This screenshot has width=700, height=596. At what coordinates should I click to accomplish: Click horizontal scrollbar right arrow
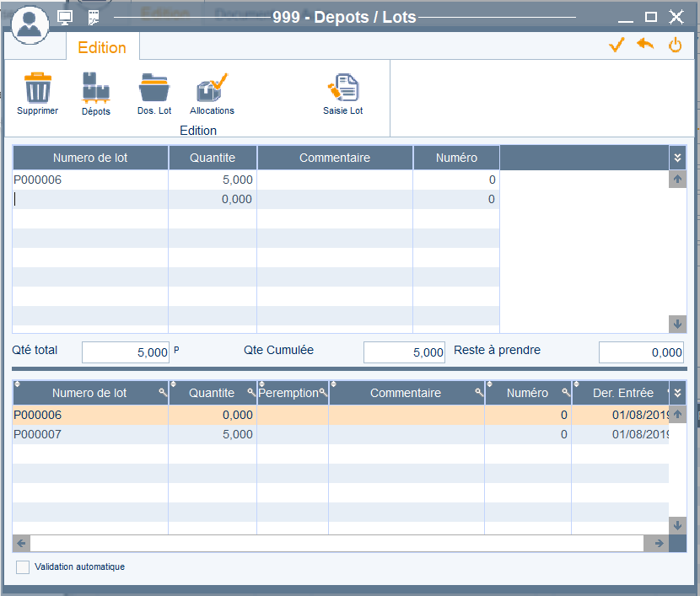click(659, 544)
